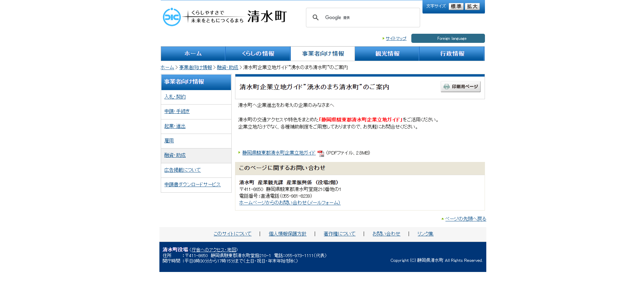Click the 印刷用ページ print button
This screenshot has height=303, width=644.
click(460, 87)
